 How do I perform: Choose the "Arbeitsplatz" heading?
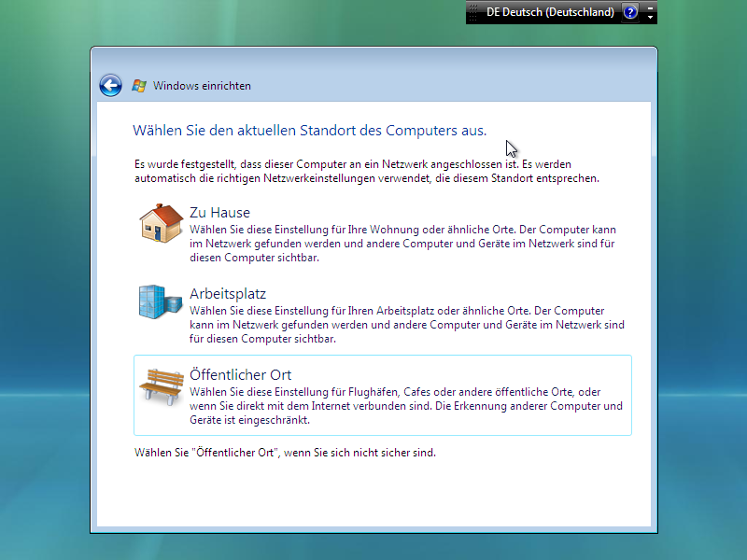[228, 294]
